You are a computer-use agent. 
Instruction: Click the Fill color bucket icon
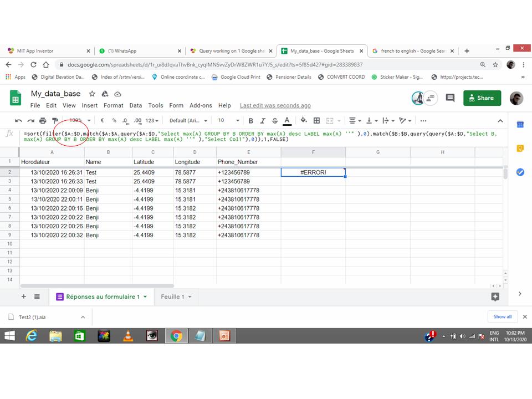pyautogui.click(x=303, y=121)
